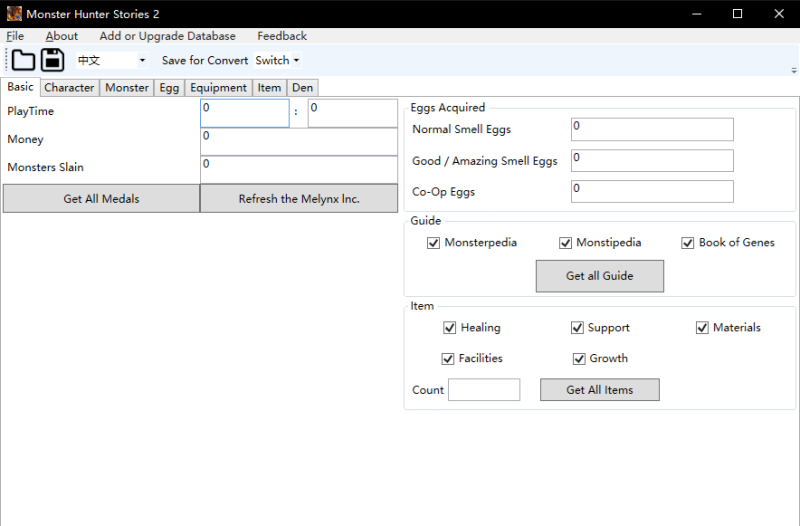Click the Monsters Slain field

click(x=299, y=169)
